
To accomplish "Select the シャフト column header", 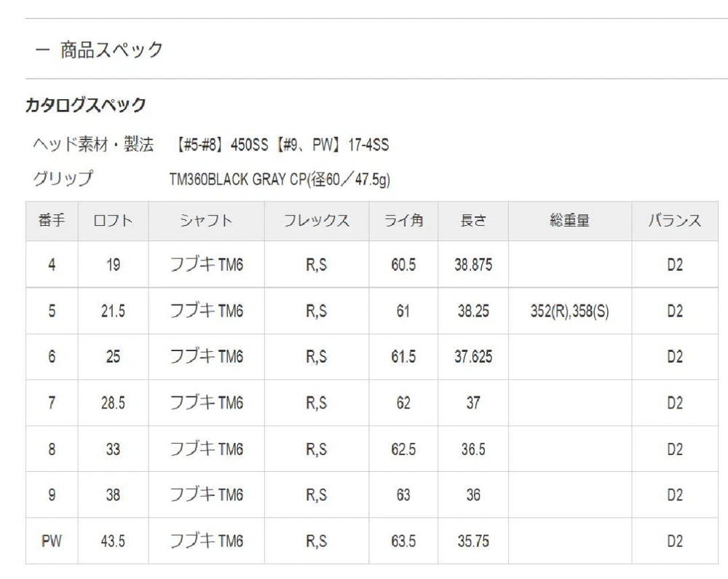I will point(206,221).
